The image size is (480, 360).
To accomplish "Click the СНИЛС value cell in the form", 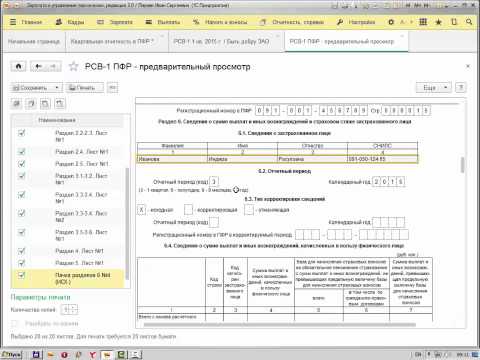I will (x=382, y=159).
